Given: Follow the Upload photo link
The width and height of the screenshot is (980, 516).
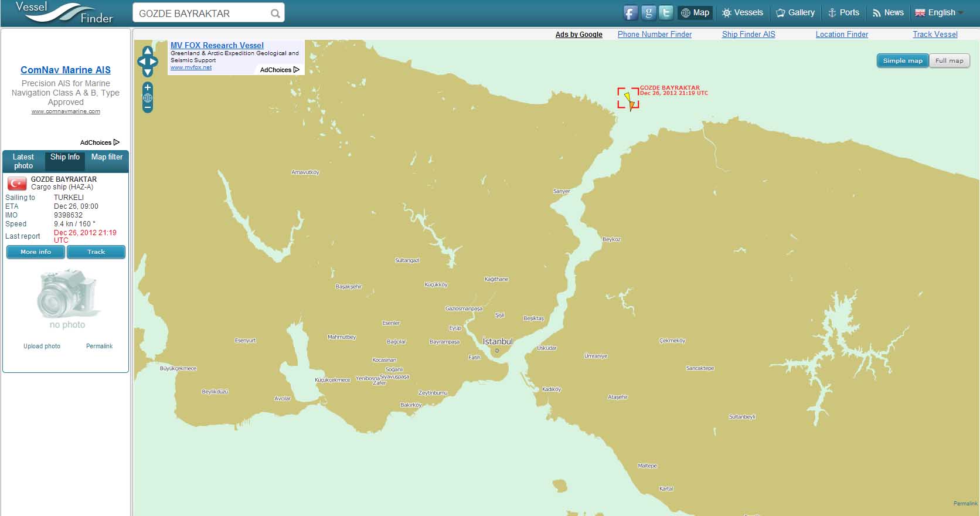Looking at the screenshot, I should click(42, 347).
